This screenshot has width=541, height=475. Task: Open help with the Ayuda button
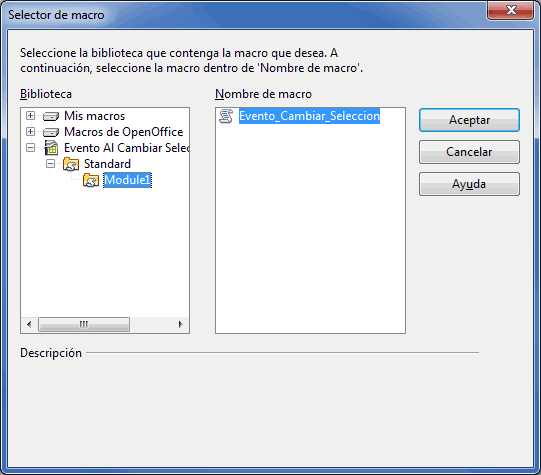click(469, 184)
